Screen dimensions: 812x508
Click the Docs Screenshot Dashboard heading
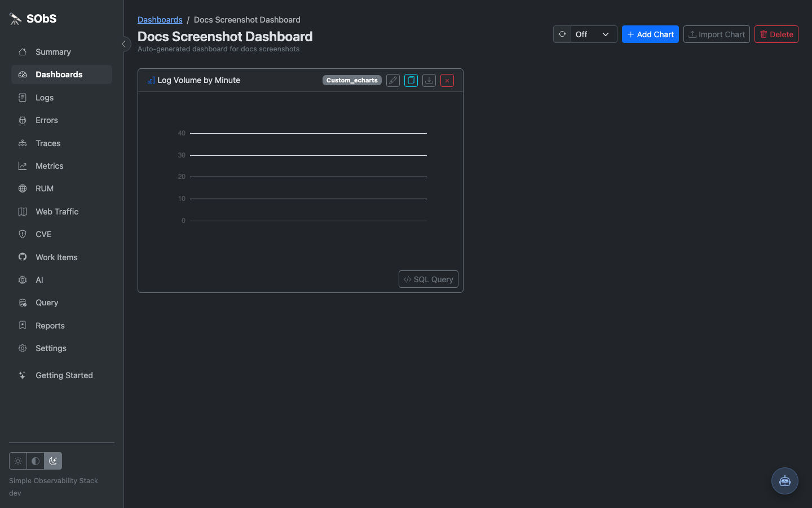click(225, 37)
